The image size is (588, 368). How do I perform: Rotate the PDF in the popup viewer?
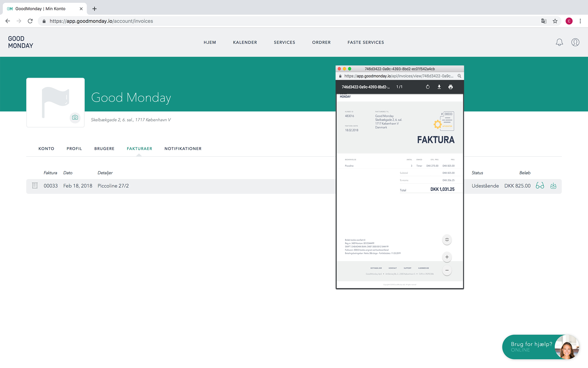(428, 87)
